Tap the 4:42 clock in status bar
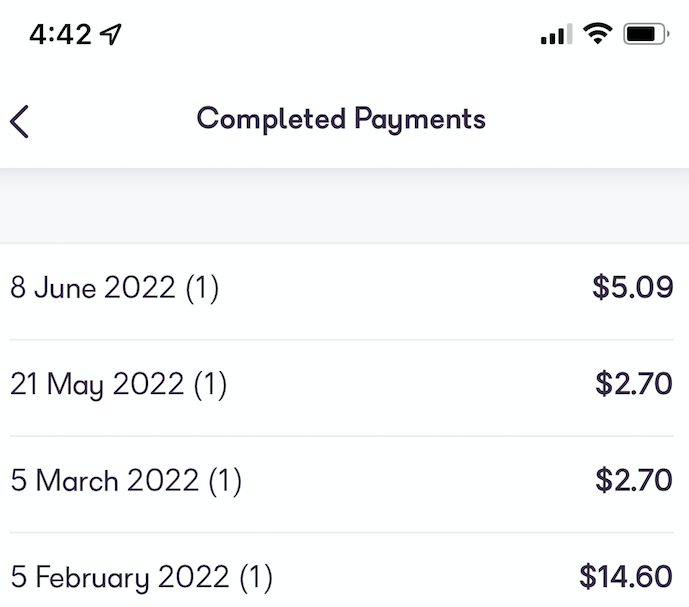Image resolution: width=689 pixels, height=607 pixels. 60,35
